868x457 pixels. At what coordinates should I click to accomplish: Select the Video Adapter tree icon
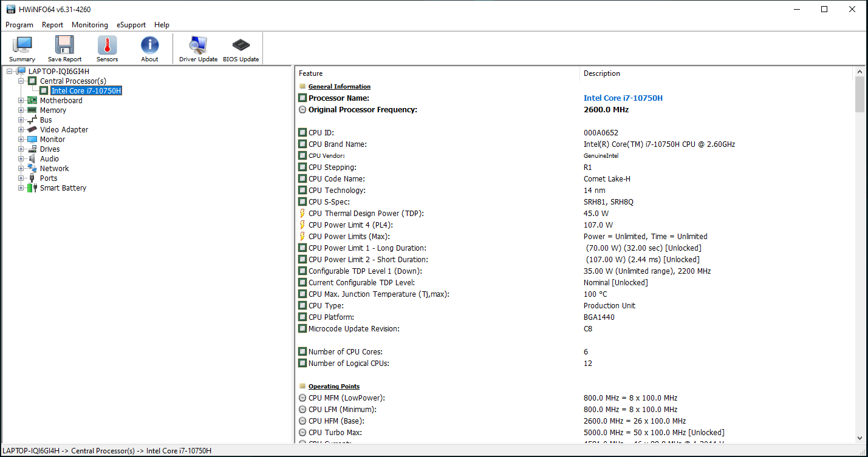(32, 130)
